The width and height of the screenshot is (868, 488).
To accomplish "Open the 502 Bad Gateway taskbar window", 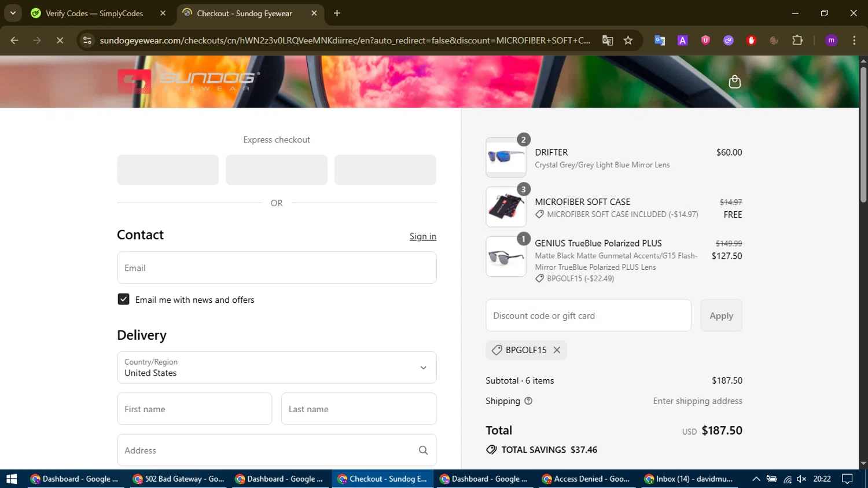I will (179, 479).
